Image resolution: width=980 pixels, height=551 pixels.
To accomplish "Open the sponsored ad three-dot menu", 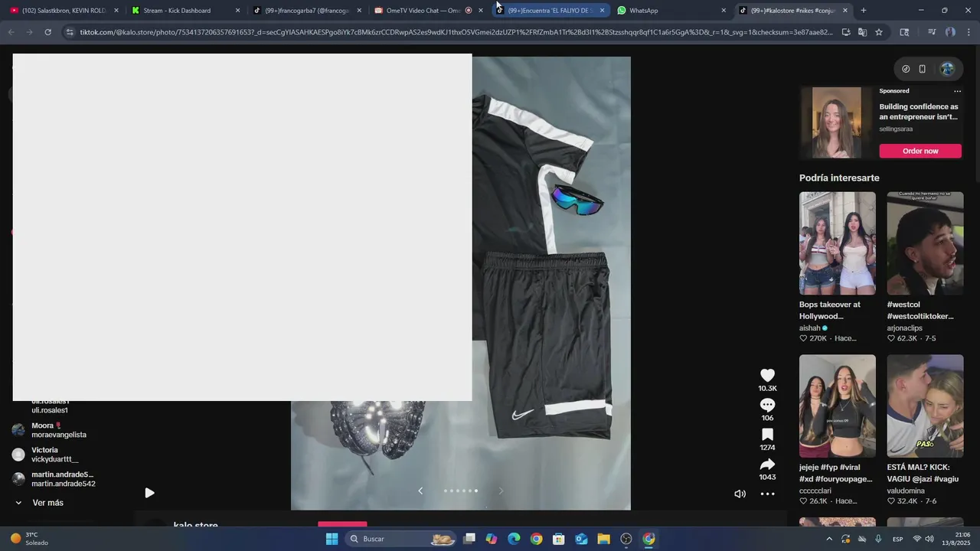I will tap(957, 91).
